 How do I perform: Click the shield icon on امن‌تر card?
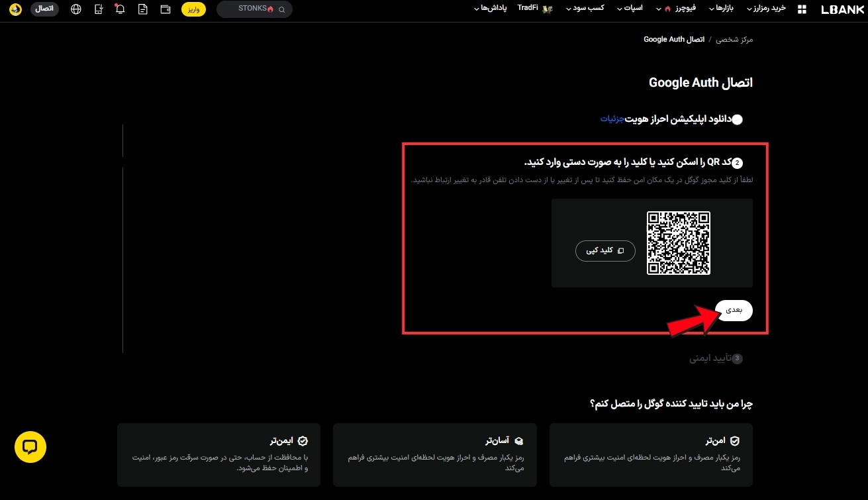pyautogui.click(x=734, y=440)
